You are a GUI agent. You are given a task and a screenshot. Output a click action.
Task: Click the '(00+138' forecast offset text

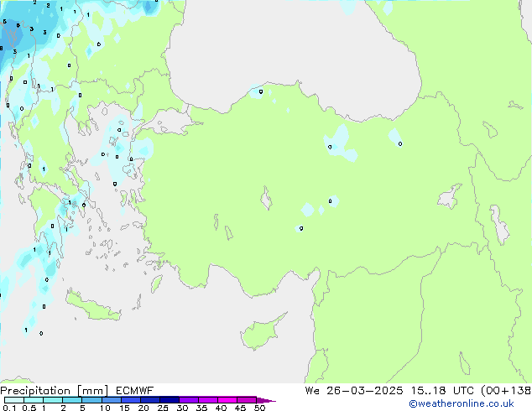click(x=506, y=391)
